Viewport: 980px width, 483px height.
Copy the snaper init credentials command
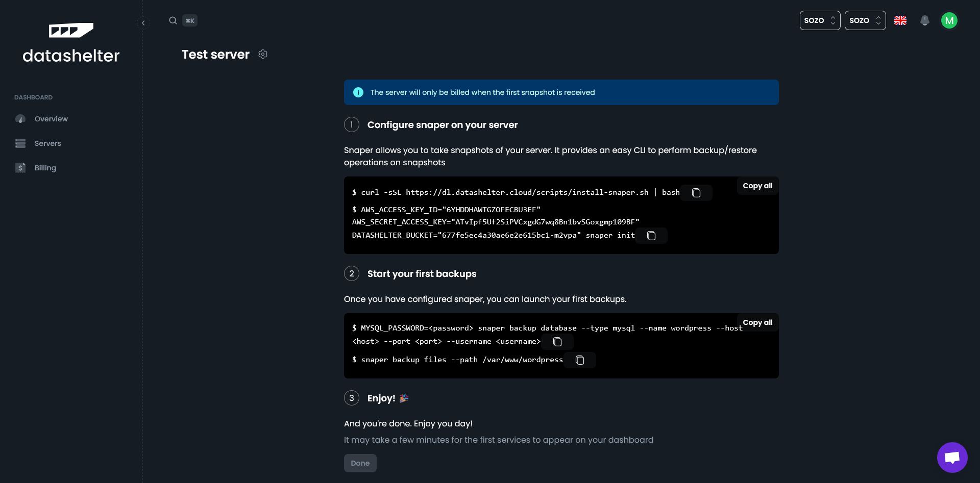click(x=651, y=236)
